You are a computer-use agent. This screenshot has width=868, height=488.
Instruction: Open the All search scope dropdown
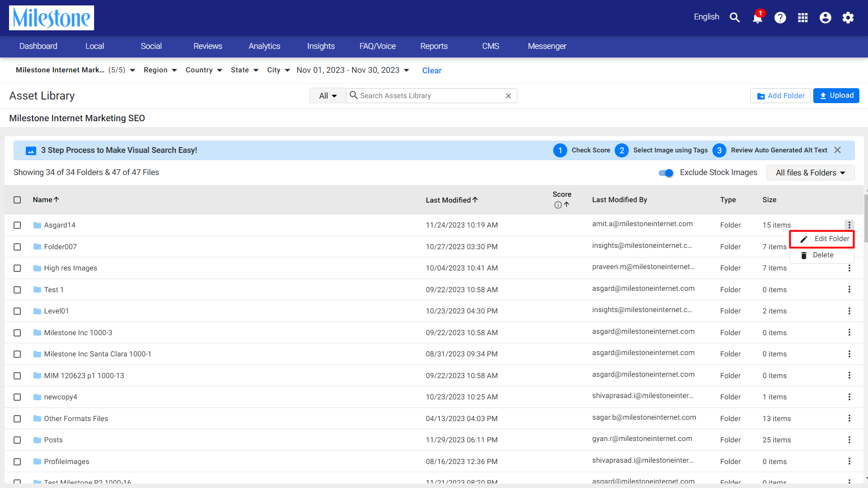click(x=328, y=96)
